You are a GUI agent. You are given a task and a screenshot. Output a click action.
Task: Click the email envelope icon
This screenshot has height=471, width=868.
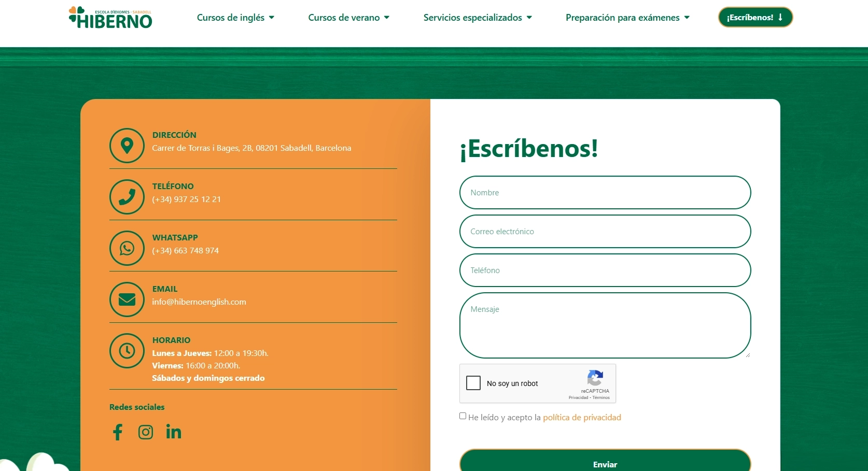[127, 299]
